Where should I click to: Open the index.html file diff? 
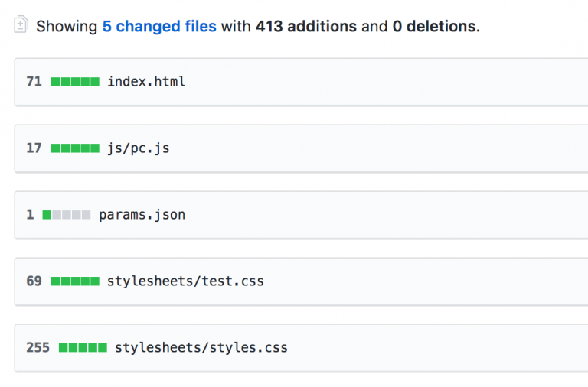coord(146,81)
